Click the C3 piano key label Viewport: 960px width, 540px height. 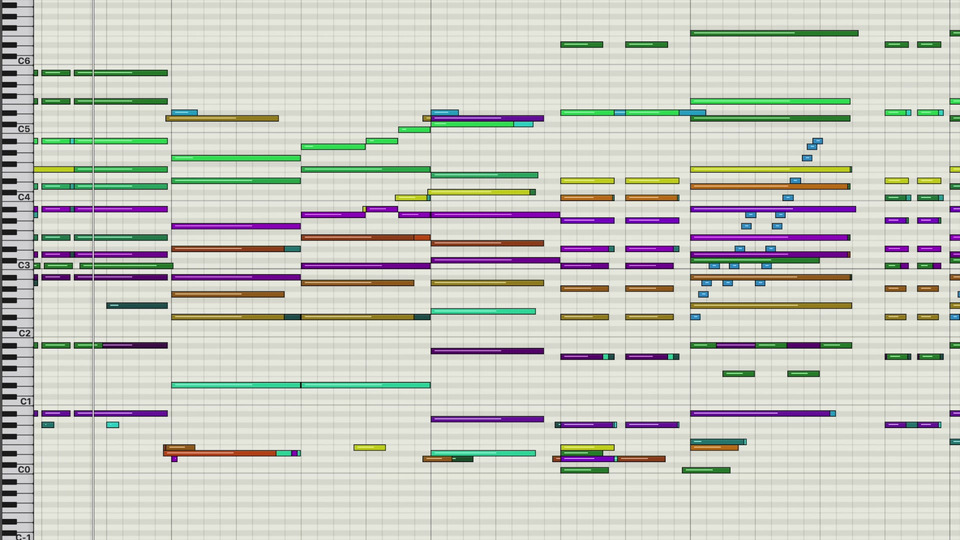[24, 265]
